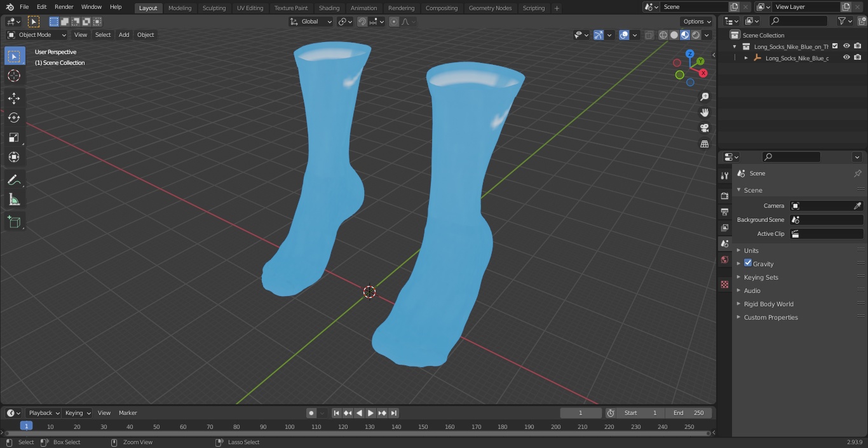
Task: Click the properties panel search field
Action: [791, 157]
